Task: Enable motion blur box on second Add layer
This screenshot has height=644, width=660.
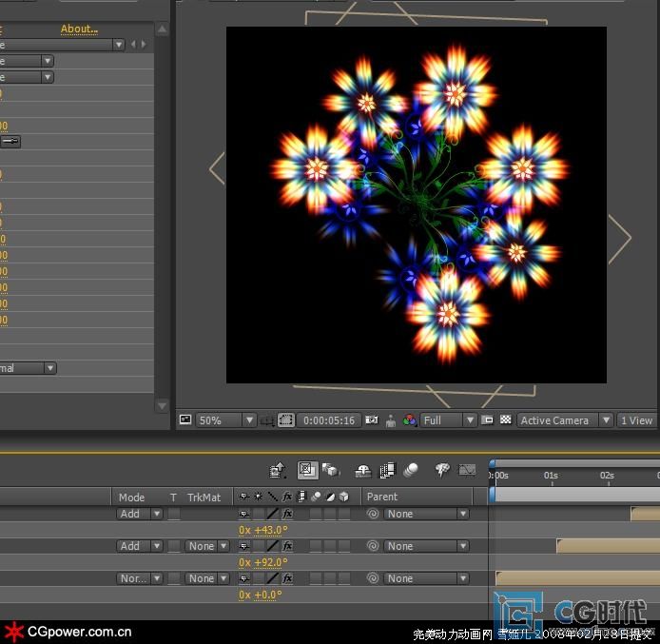Action: [316, 546]
